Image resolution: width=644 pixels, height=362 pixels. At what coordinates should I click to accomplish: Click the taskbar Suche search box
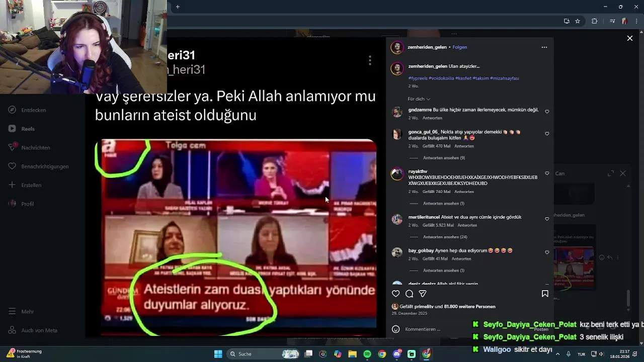[x=264, y=354]
